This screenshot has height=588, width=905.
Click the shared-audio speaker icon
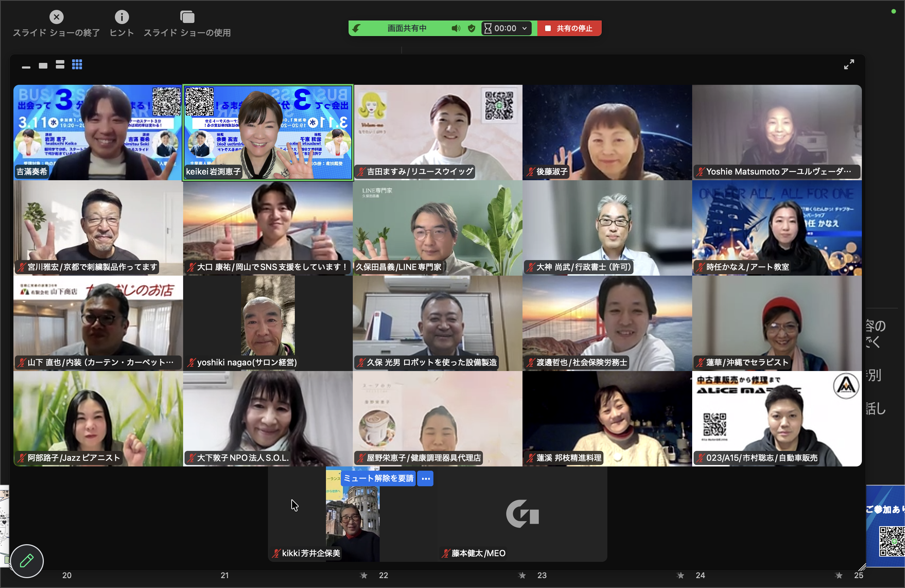click(x=456, y=29)
